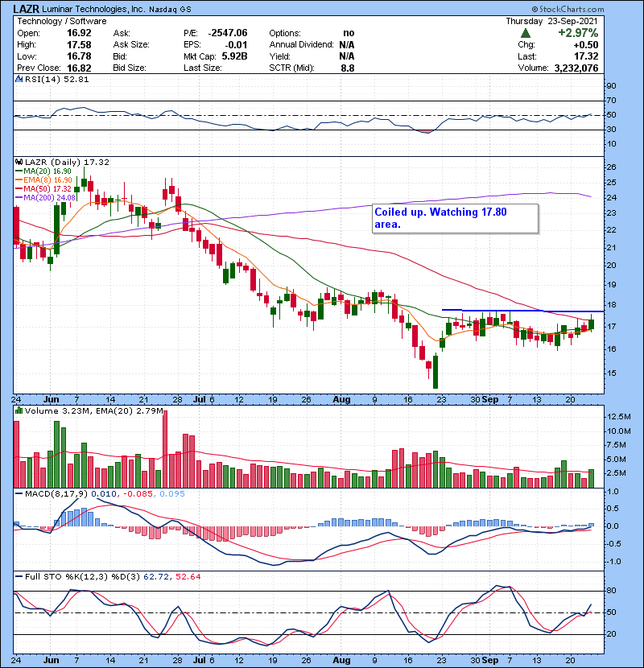Click the tallest red volume bar in late June

click(165, 449)
